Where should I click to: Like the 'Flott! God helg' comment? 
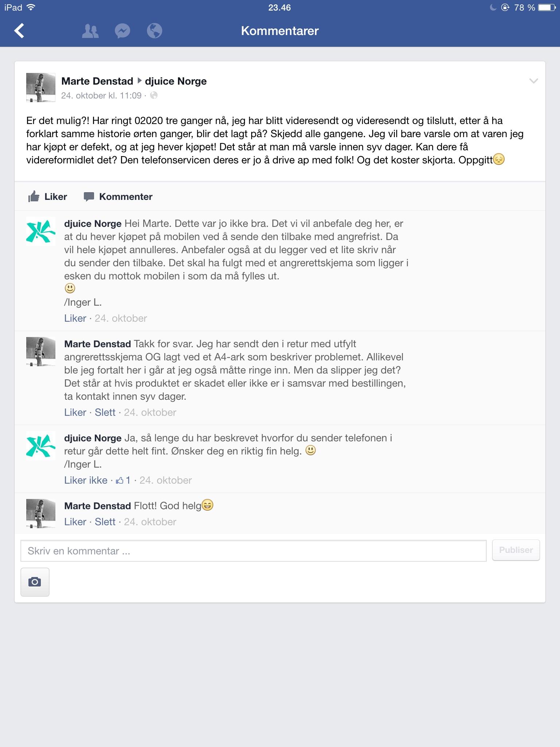point(75,522)
